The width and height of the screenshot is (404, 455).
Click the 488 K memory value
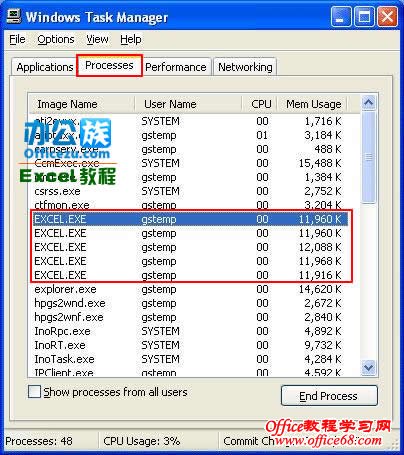[x=328, y=149]
